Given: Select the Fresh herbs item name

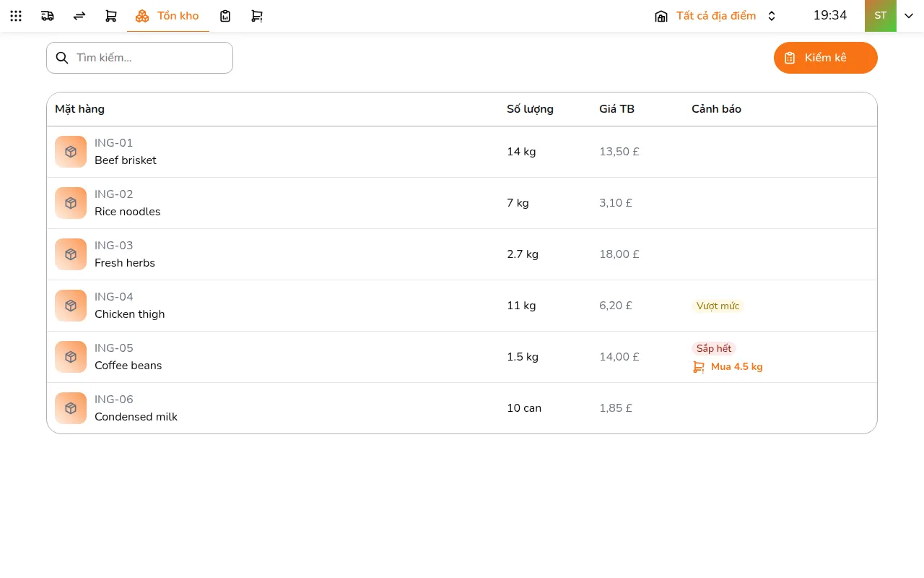Looking at the screenshot, I should click(125, 263).
